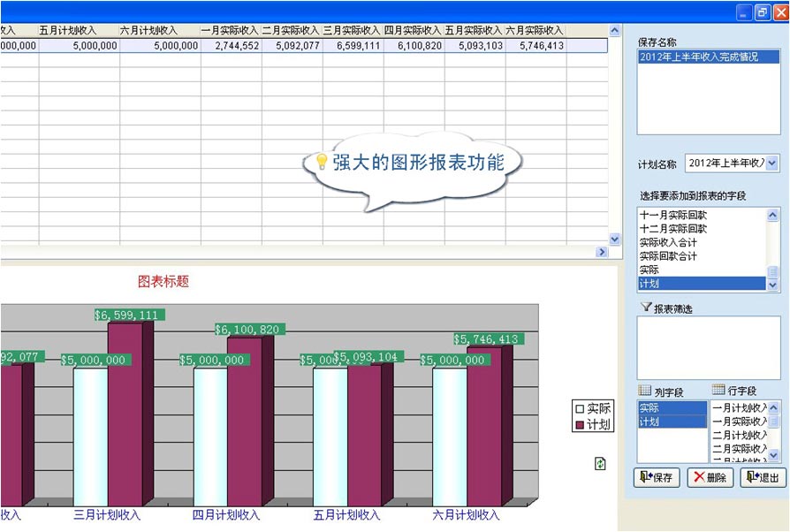Click the 退出 exit button

coord(763,477)
